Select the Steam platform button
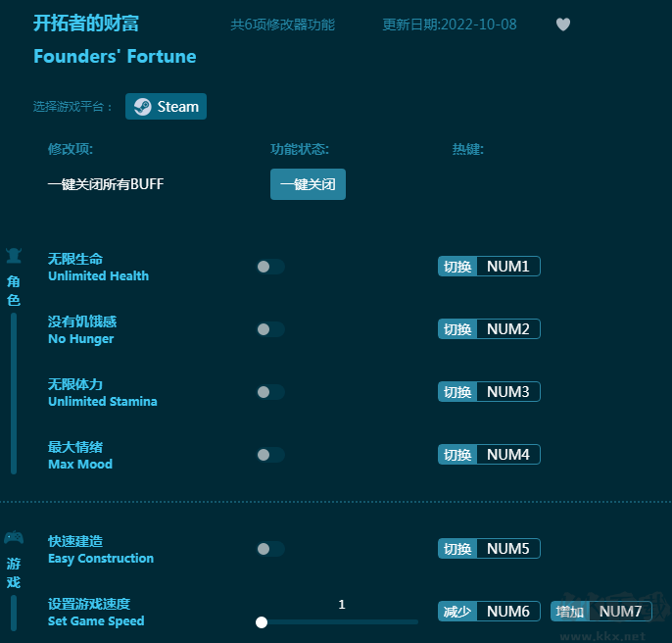Viewport: 672px width, 643px height. (x=166, y=107)
